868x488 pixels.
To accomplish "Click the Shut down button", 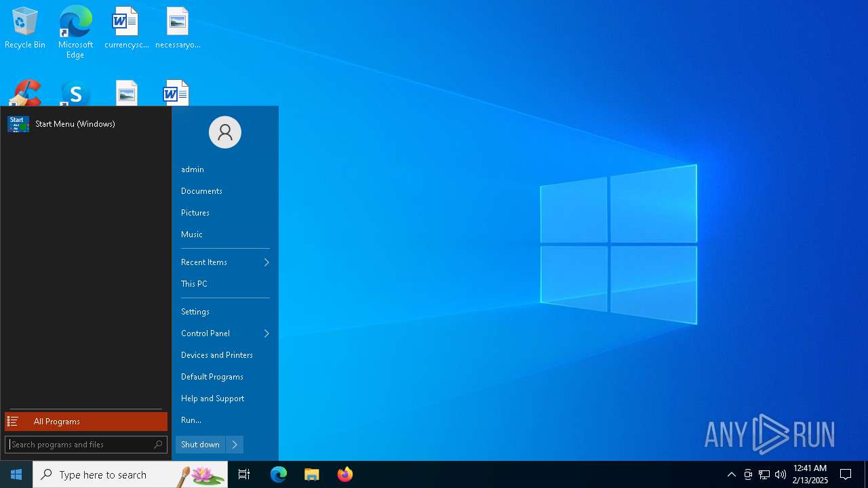I will 200,445.
